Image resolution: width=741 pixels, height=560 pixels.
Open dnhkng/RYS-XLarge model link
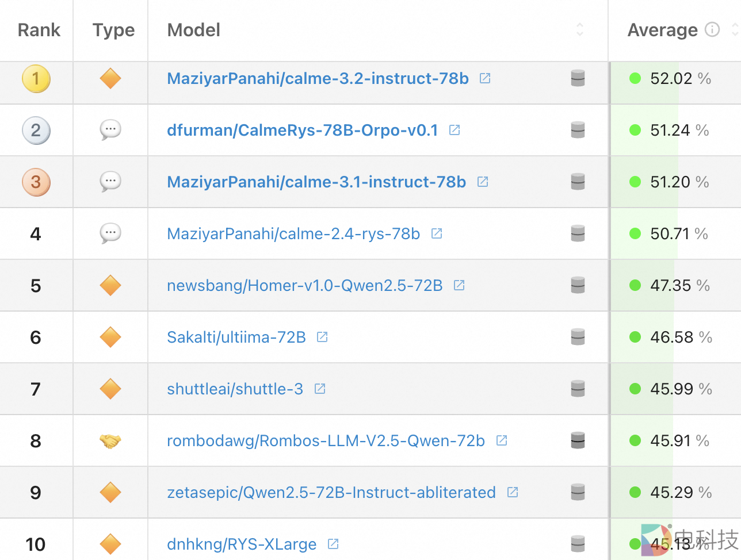(242, 544)
